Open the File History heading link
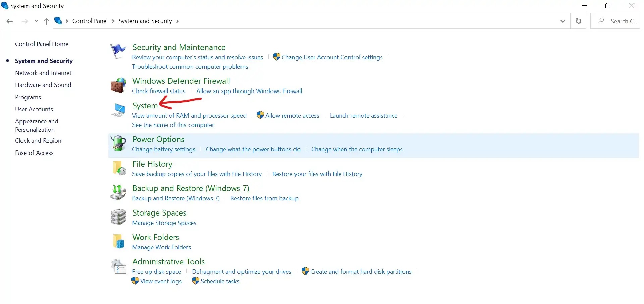644x304 pixels. tap(152, 164)
